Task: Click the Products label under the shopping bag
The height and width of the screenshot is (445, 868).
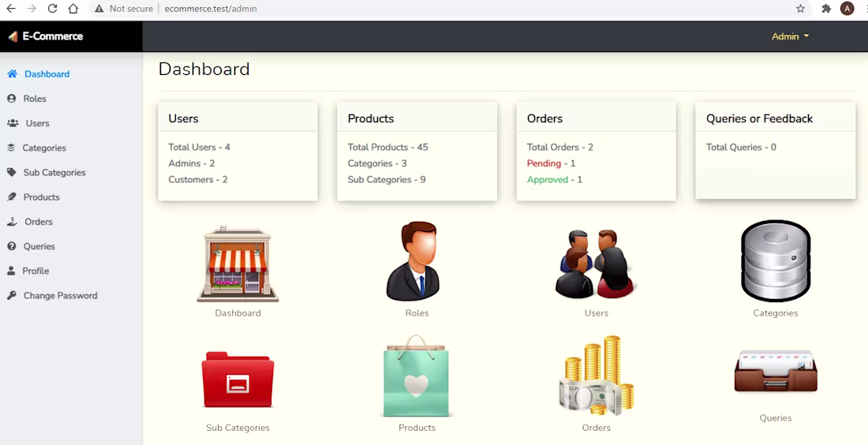Action: [417, 428]
